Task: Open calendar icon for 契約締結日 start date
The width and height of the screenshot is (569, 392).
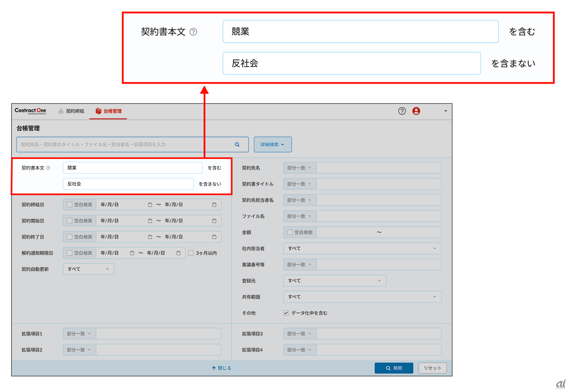Action: pos(150,205)
